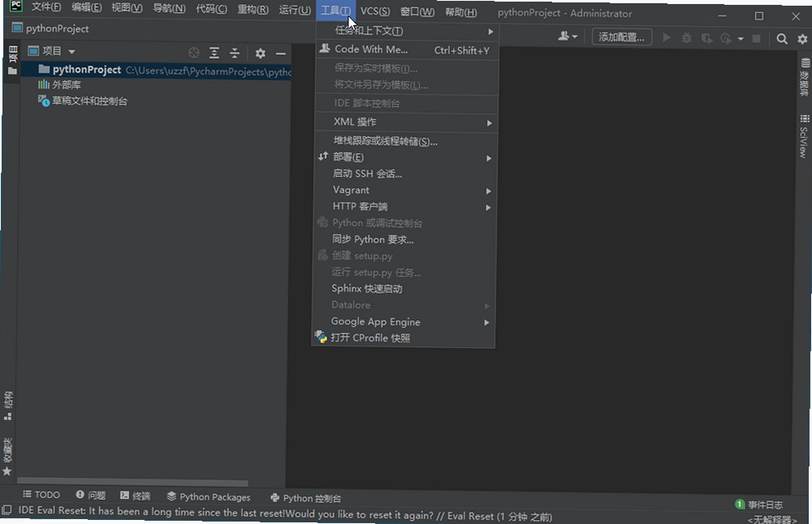Open the Favorites star tool window
Viewport: 812px width, 524px height.
[x=7, y=456]
